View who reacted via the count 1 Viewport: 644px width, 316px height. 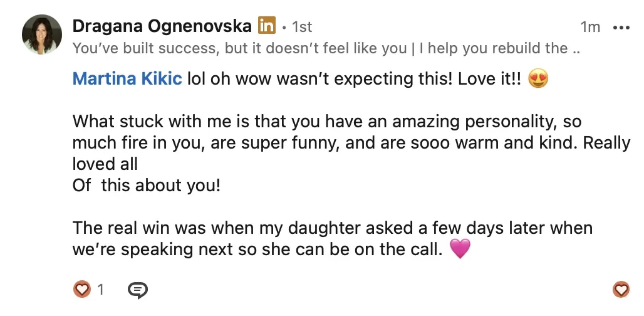tap(101, 290)
